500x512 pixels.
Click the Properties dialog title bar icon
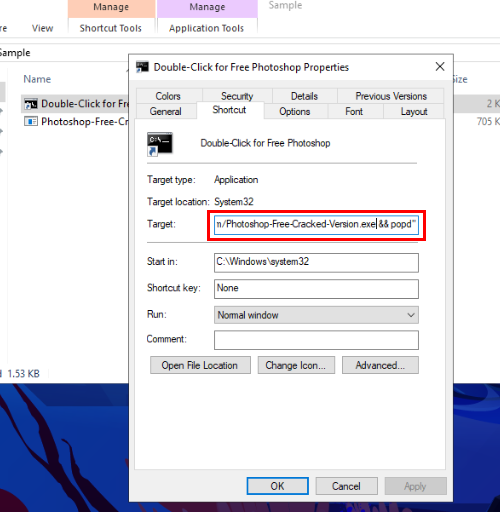tap(142, 67)
